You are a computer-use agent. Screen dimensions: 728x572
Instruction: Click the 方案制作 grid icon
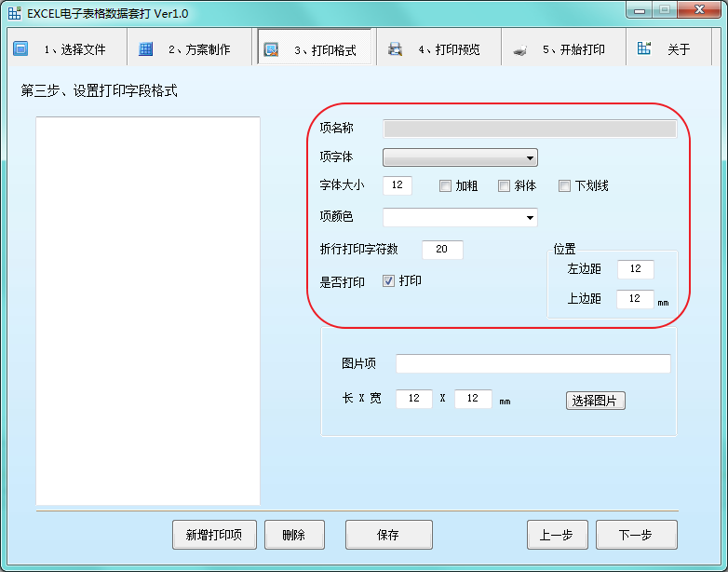pyautogui.click(x=145, y=48)
